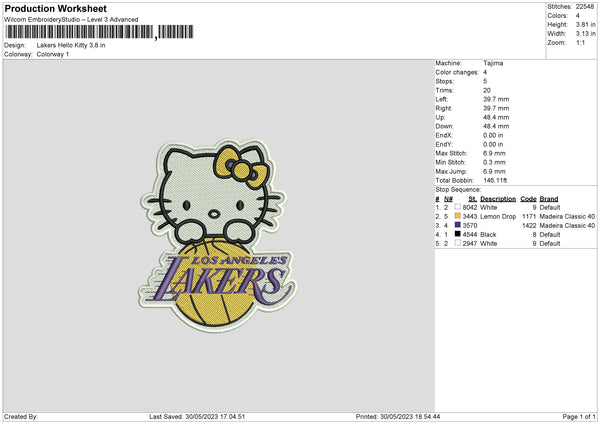This screenshot has width=600, height=424.
Task: Click the Machine value Tajima
Action: [x=493, y=63]
